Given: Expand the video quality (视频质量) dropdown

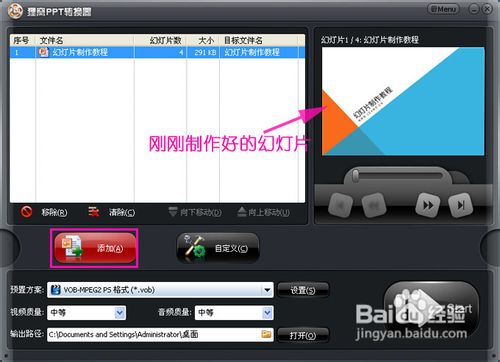Looking at the screenshot, I should (120, 313).
